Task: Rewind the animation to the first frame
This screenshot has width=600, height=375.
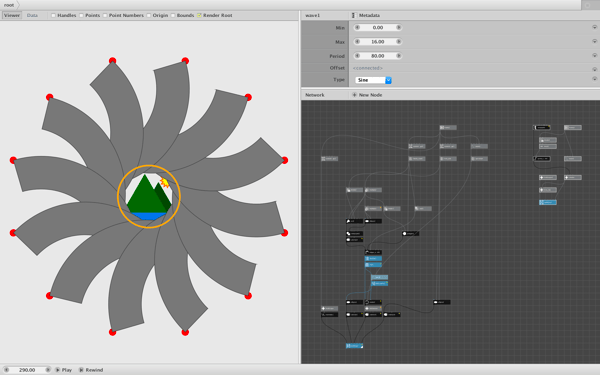Action: (91, 370)
